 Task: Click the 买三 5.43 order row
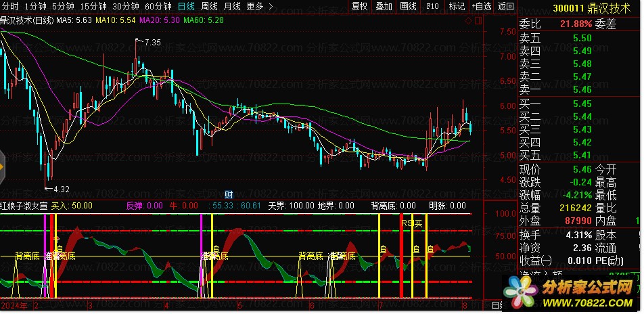point(579,129)
